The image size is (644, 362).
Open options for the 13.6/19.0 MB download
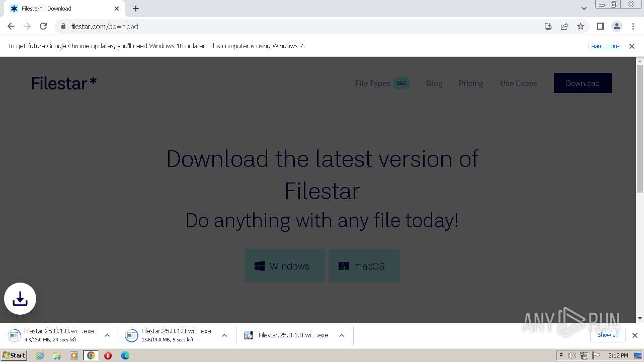[x=224, y=335]
